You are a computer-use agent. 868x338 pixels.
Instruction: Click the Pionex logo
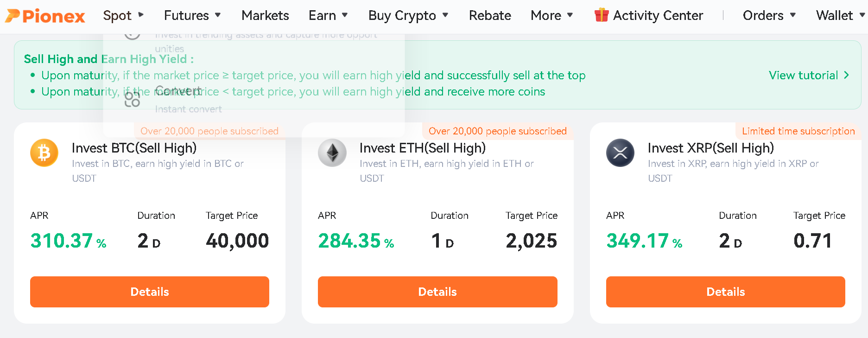point(45,16)
